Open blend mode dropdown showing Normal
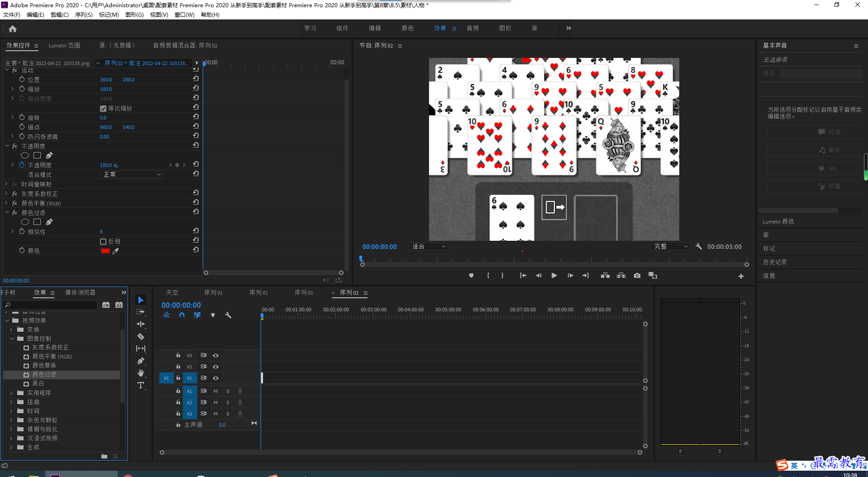This screenshot has width=868, height=477. pyautogui.click(x=131, y=174)
